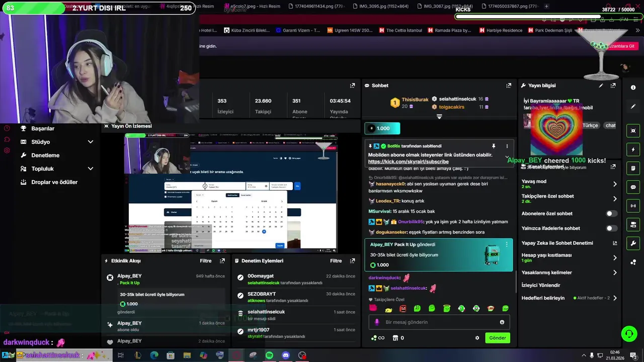Open Ramada Plaza bookmark
The width and height of the screenshot is (644, 362).
point(449,30)
